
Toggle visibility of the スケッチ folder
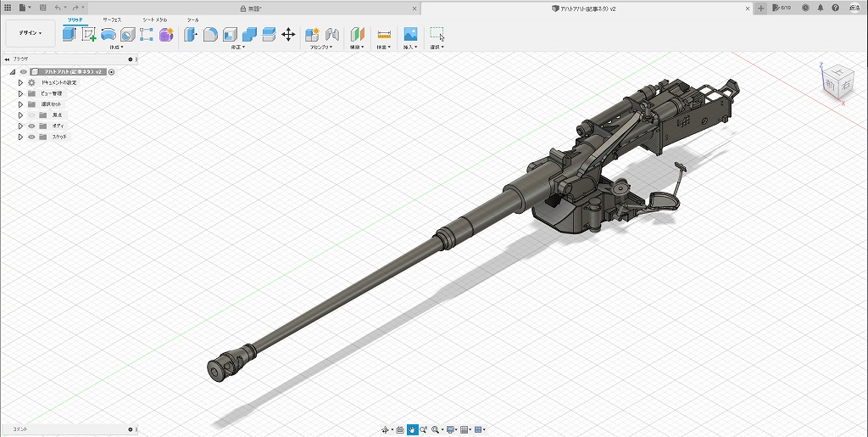pos(31,137)
